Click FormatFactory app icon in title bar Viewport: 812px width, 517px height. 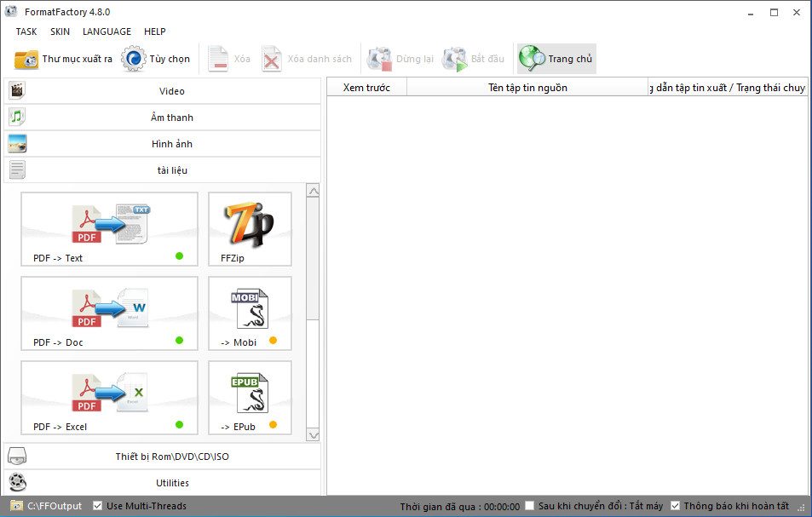tap(11, 11)
